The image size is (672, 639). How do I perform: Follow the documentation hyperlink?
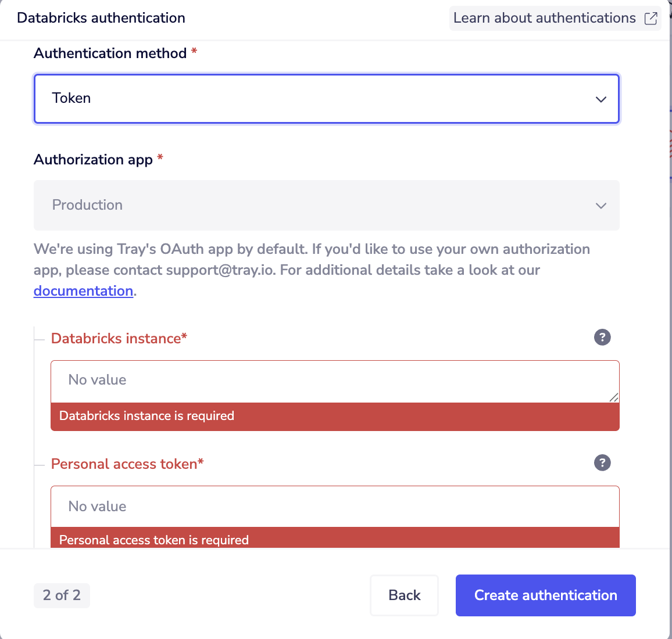83,291
